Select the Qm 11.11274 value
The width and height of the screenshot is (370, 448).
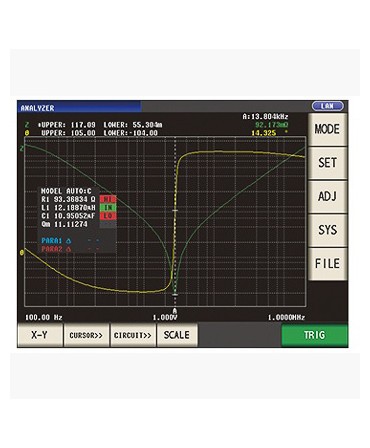[64, 224]
